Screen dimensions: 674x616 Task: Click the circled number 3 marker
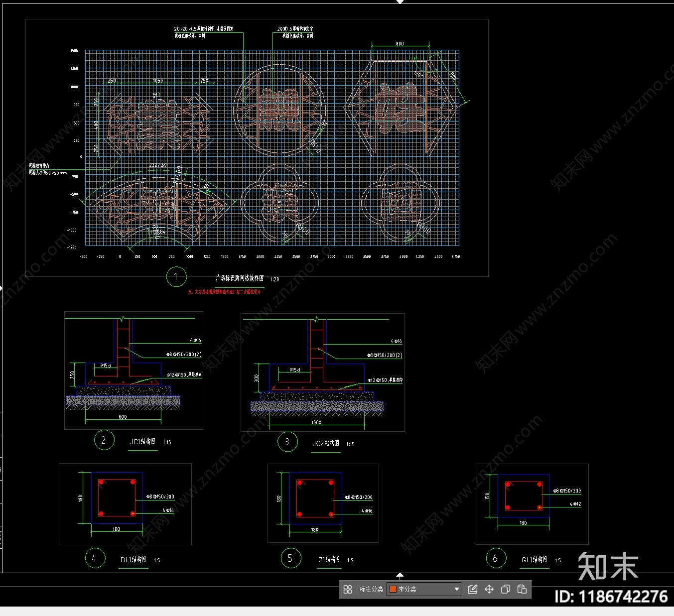(287, 442)
